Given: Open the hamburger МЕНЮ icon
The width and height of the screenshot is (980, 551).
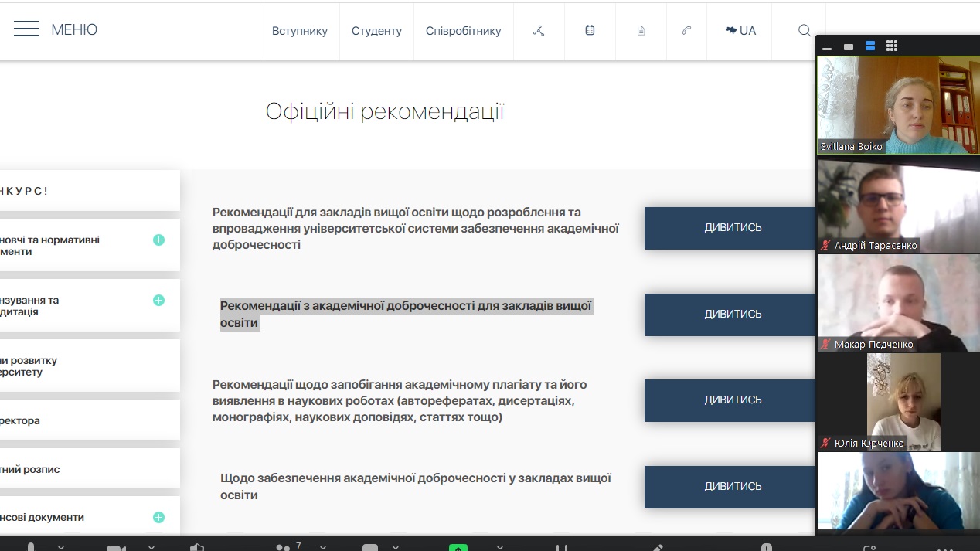Looking at the screenshot, I should point(26,30).
